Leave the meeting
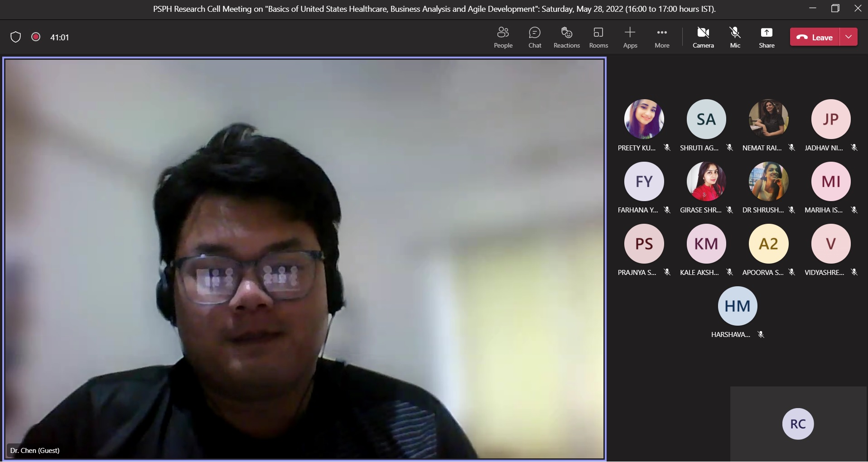868x462 pixels. [815, 37]
